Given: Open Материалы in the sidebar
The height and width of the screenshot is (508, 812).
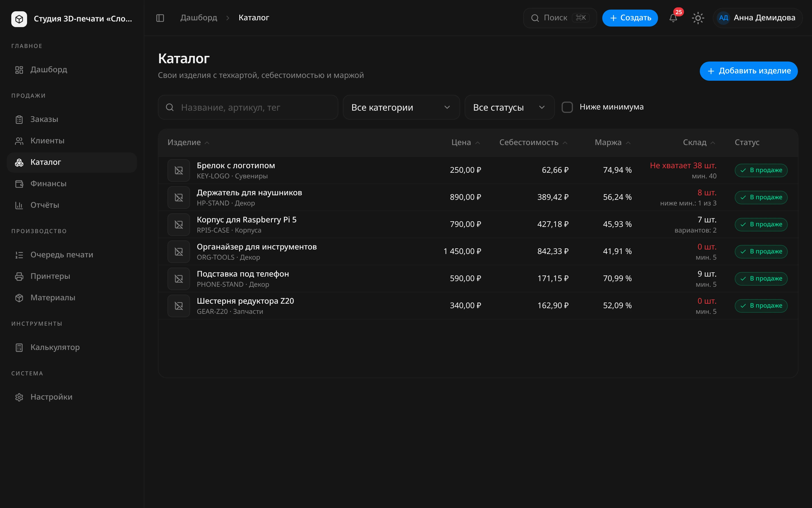Looking at the screenshot, I should pyautogui.click(x=72, y=298).
